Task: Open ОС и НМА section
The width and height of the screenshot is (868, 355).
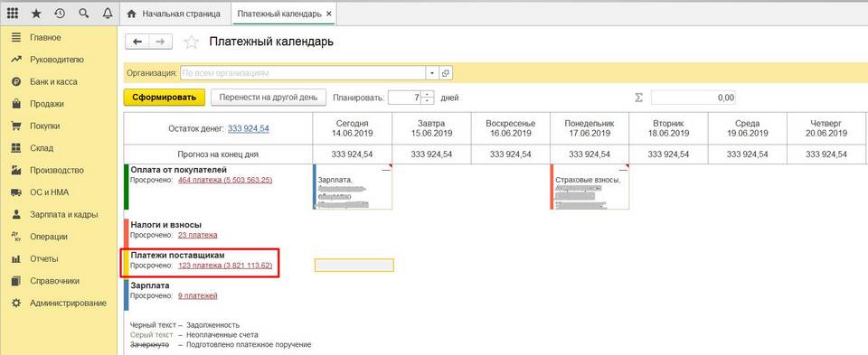Action: point(49,192)
